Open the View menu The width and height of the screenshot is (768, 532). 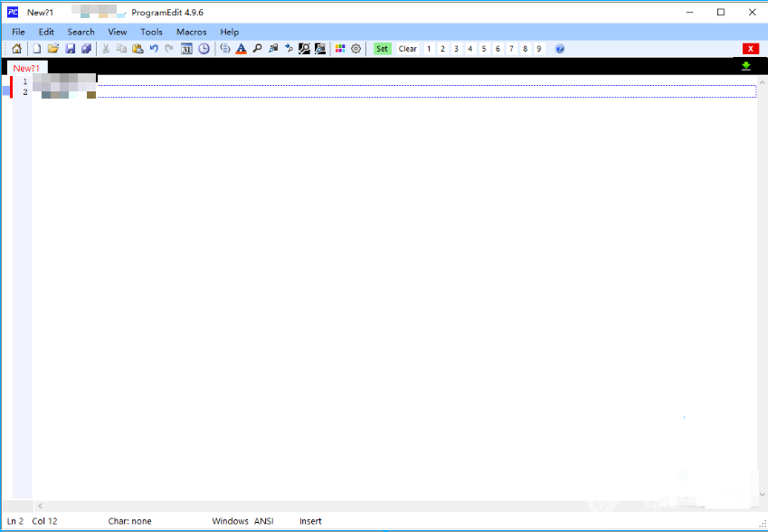[x=118, y=32]
